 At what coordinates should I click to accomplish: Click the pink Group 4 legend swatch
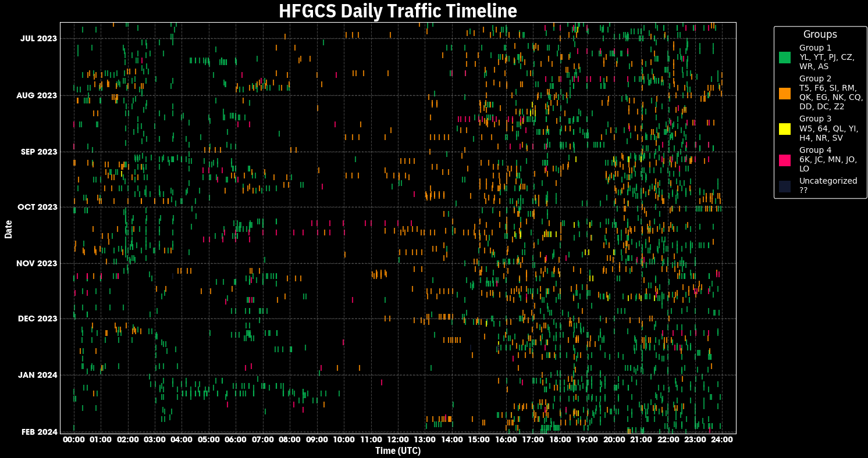click(785, 160)
